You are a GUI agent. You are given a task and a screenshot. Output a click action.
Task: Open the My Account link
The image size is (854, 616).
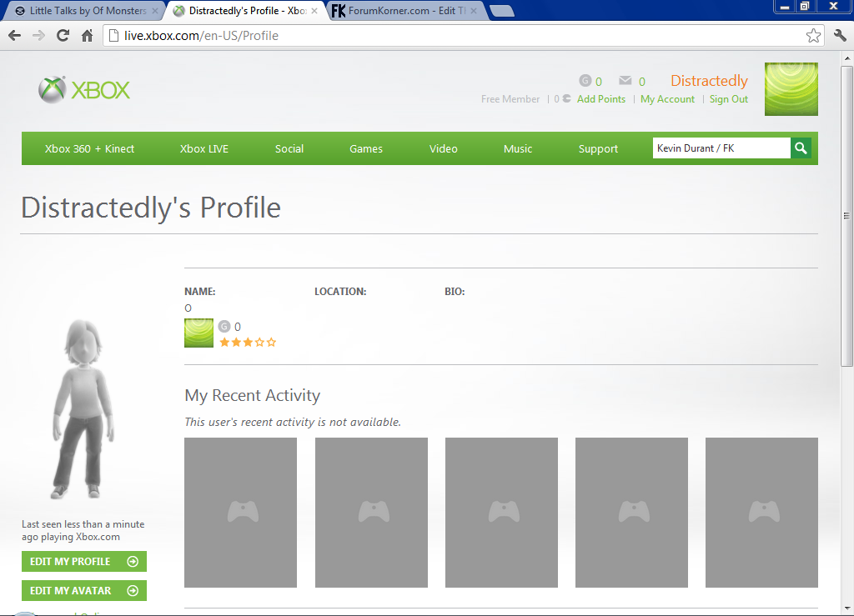tap(668, 99)
